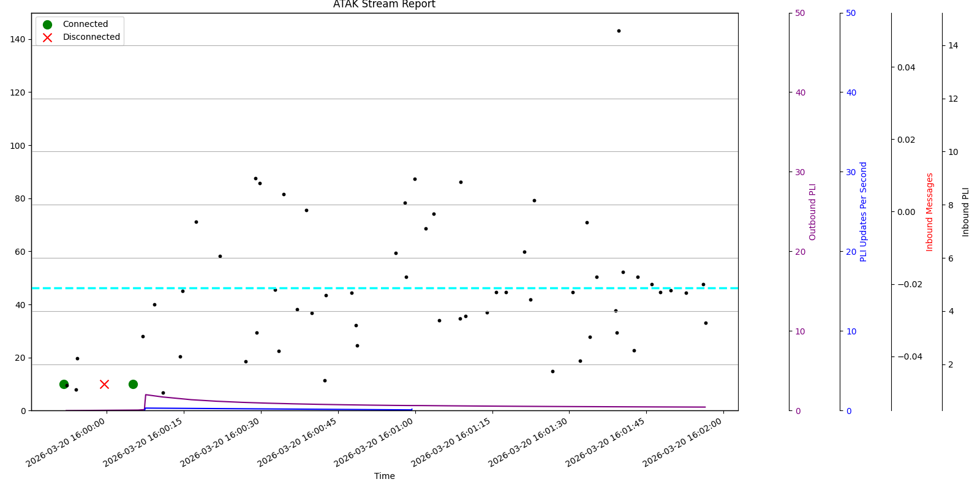Click the peak of the purple Outbound PLI curve

[146, 395]
